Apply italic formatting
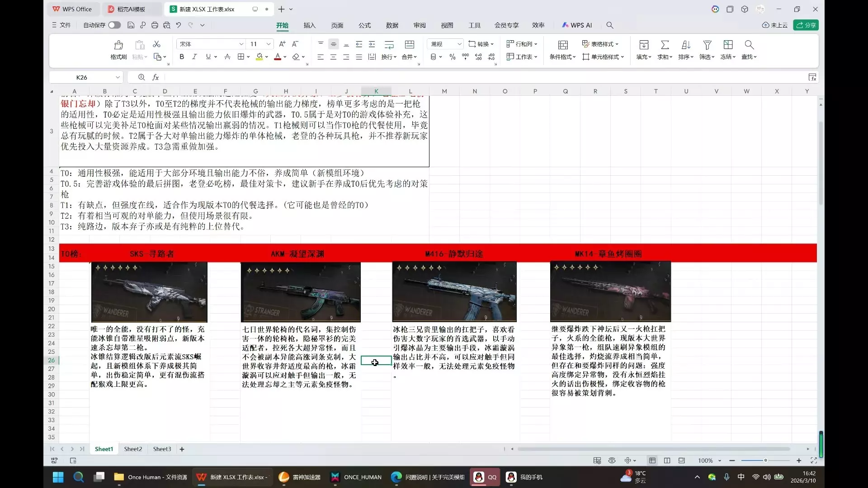The width and height of the screenshot is (868, 488). (x=194, y=56)
